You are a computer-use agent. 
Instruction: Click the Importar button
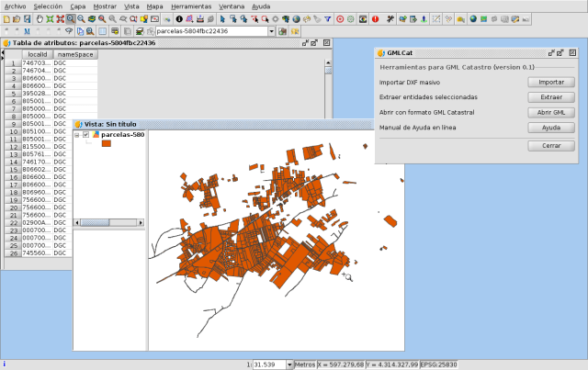tap(551, 82)
